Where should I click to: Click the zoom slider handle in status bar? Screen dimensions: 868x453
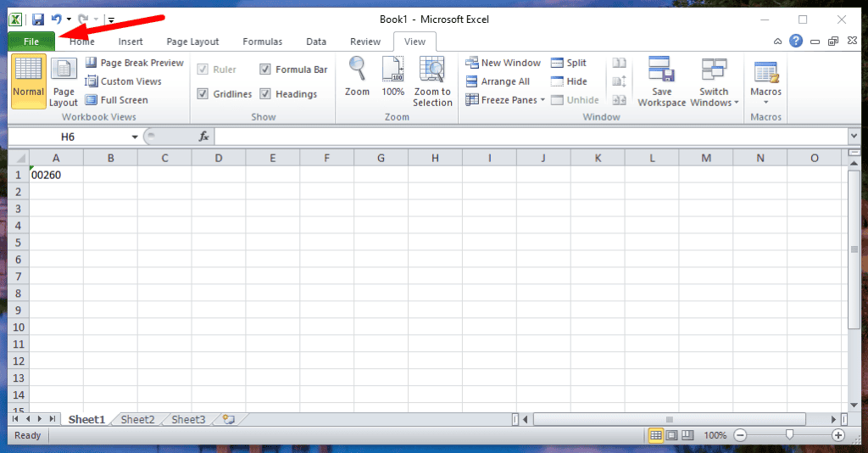point(789,435)
